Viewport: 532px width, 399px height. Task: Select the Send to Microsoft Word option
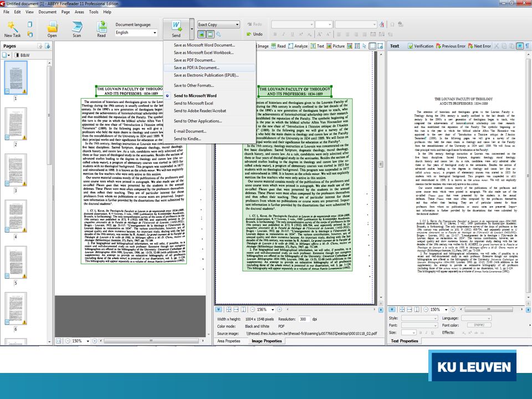click(x=195, y=96)
